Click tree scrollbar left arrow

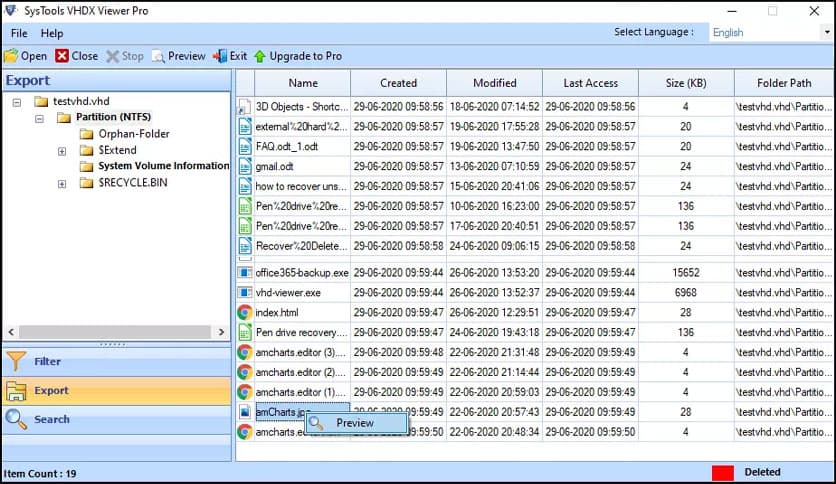11,332
